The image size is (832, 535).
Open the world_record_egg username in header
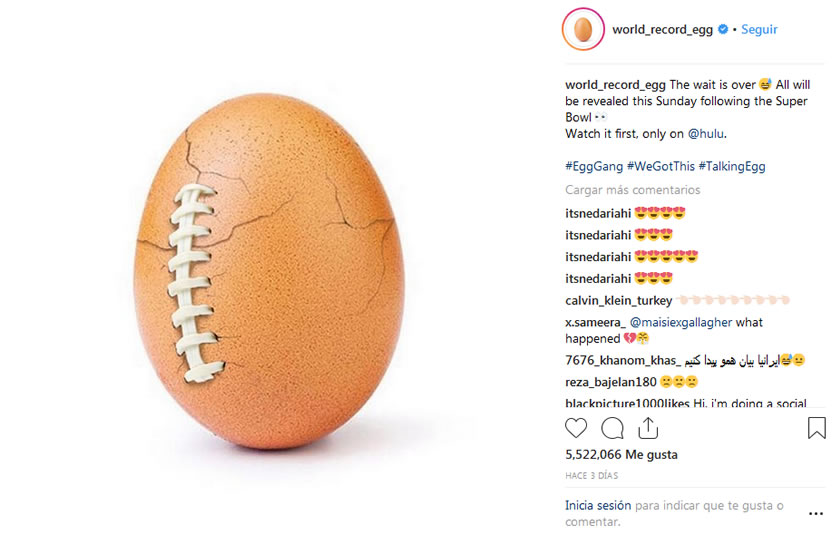pyautogui.click(x=662, y=29)
